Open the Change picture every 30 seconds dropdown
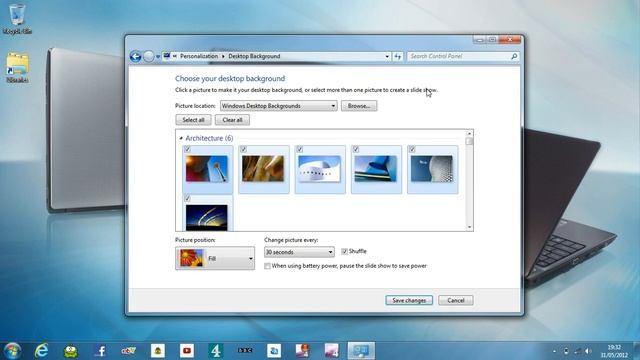Screen dimensions: 640x360 tap(299, 252)
